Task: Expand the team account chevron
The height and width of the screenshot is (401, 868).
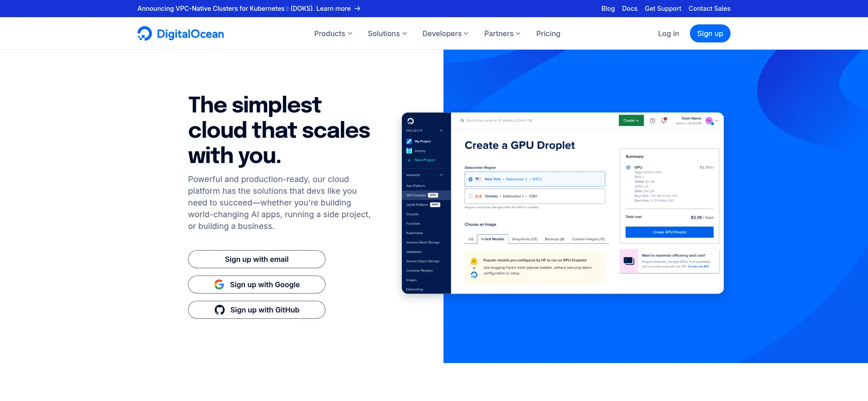Action: pos(717,121)
